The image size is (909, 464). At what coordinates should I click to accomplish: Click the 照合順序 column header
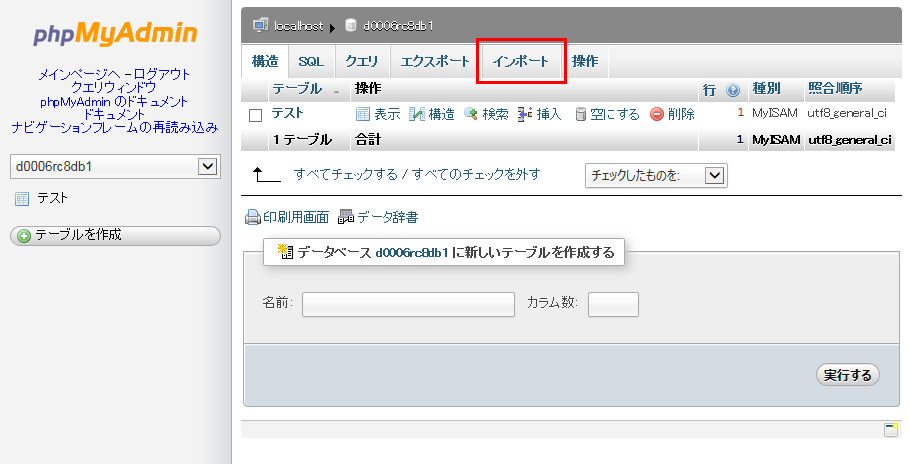pyautogui.click(x=835, y=89)
